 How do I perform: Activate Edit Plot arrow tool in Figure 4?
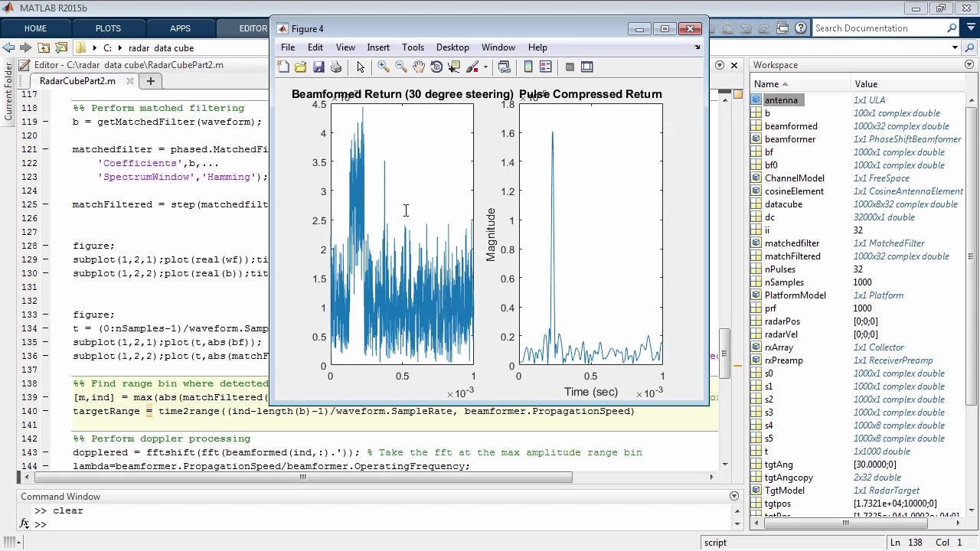[361, 67]
